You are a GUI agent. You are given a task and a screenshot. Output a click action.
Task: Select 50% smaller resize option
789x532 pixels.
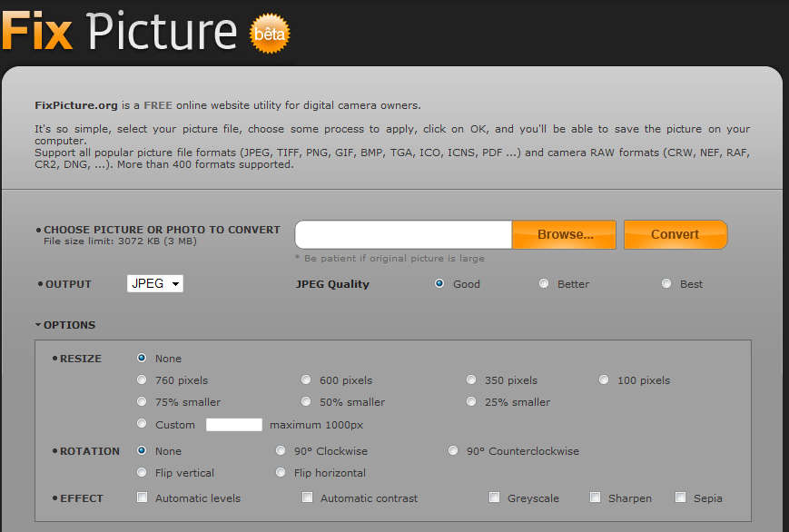(306, 401)
